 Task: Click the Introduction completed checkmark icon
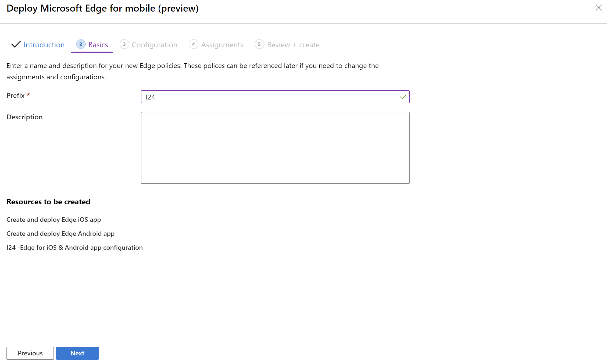click(16, 44)
